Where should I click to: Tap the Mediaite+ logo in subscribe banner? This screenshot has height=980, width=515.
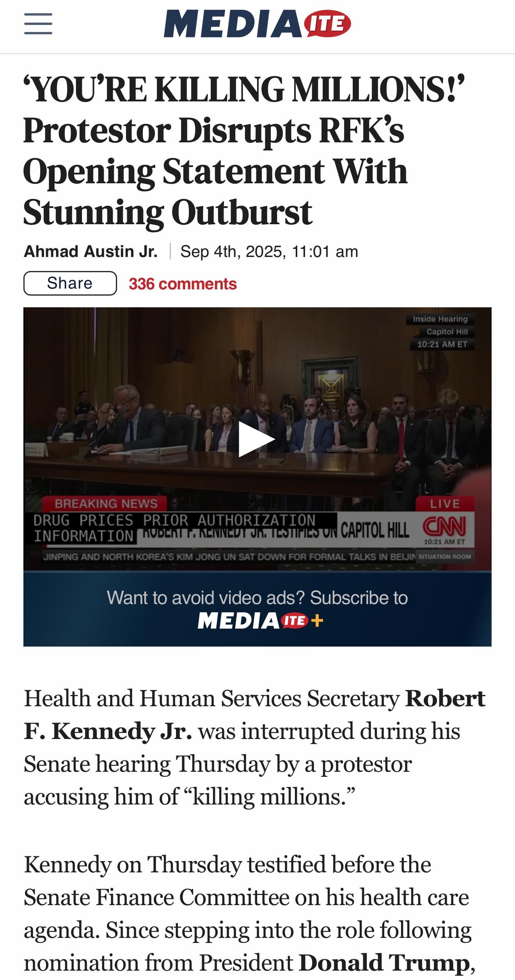pyautogui.click(x=260, y=621)
